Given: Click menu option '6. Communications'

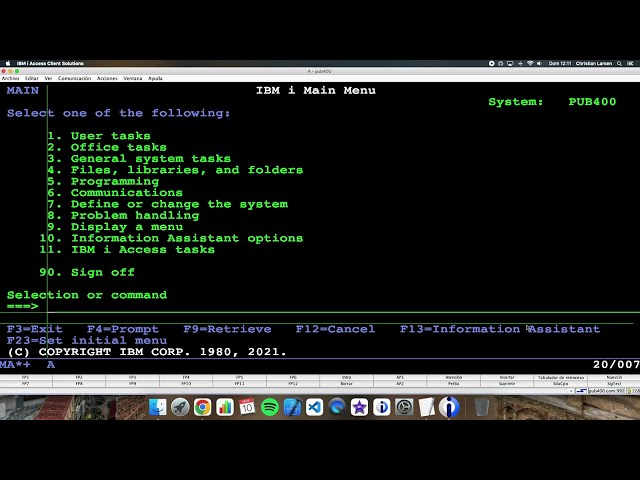Looking at the screenshot, I should (x=115, y=193).
